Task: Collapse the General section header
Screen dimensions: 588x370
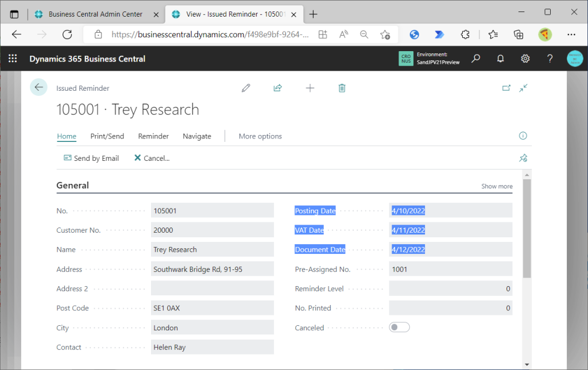Action: 73,186
